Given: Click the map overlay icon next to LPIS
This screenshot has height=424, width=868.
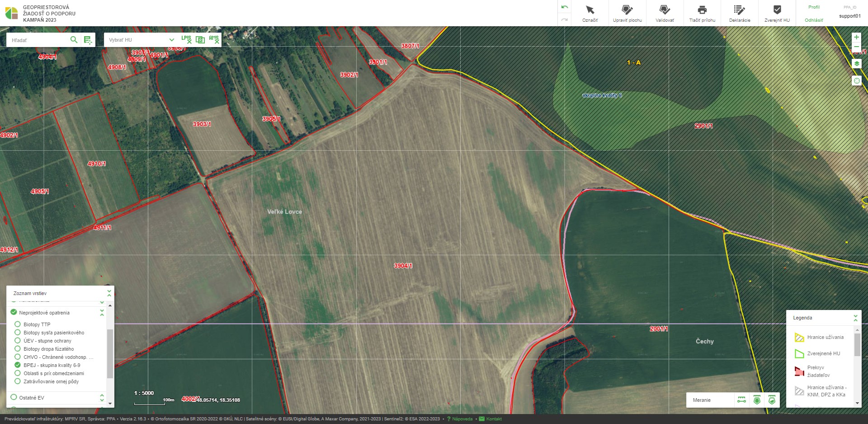Looking at the screenshot, I should (200, 39).
